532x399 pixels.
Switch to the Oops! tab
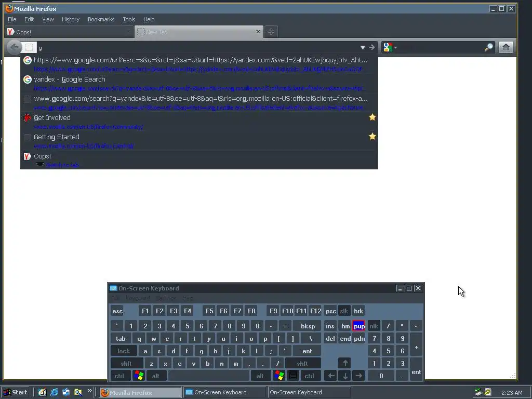click(x=70, y=32)
